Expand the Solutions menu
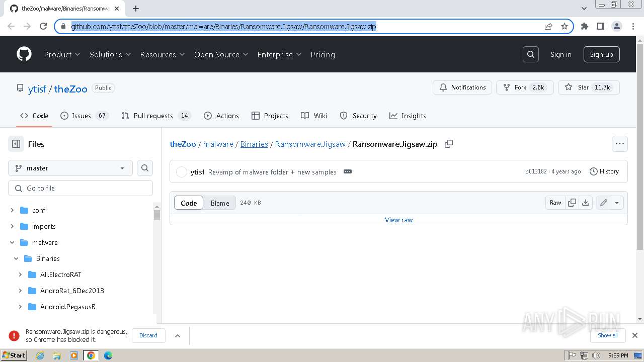 (110, 54)
